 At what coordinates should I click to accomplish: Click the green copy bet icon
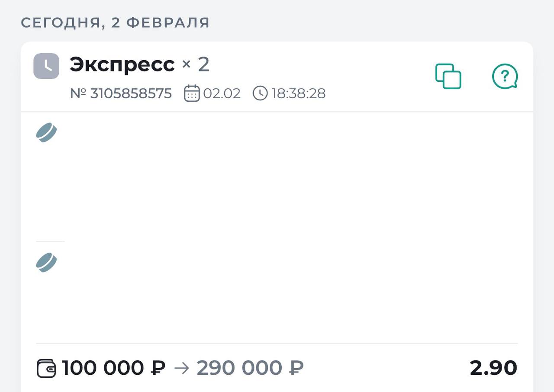coord(448,77)
